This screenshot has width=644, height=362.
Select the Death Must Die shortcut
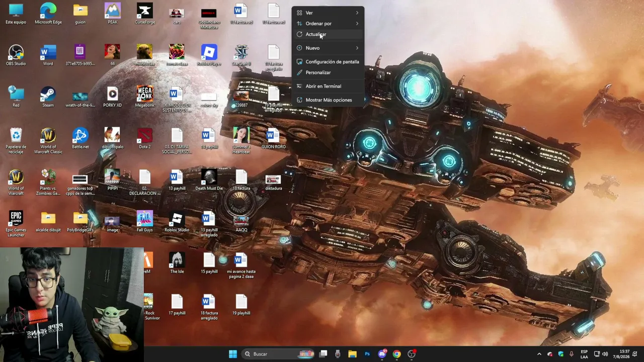click(209, 180)
